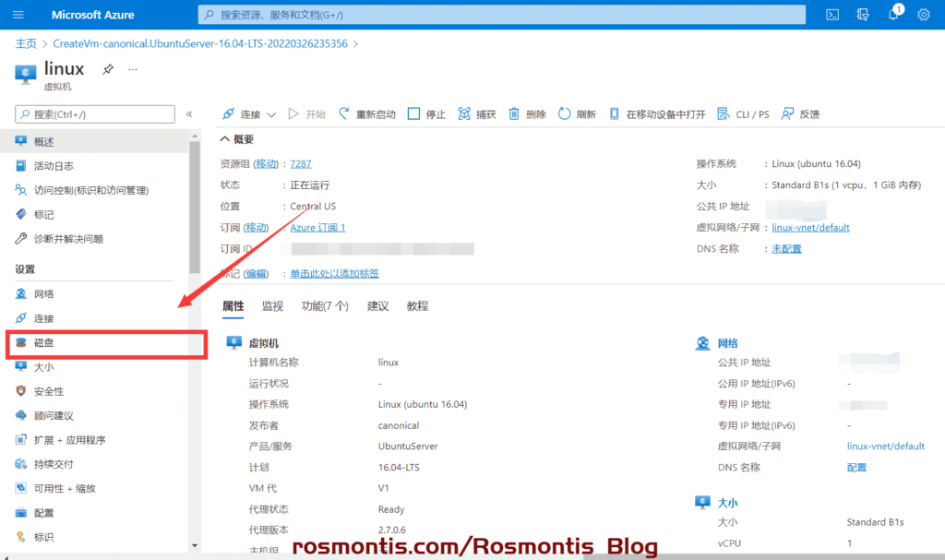Click 刷新 refresh command
The width and height of the screenshot is (945, 560).
[577, 113]
